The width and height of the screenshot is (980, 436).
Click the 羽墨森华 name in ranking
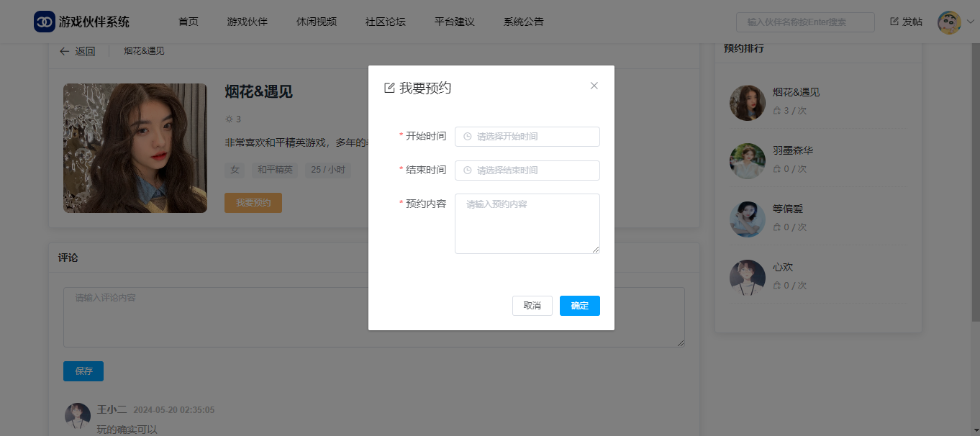793,150
